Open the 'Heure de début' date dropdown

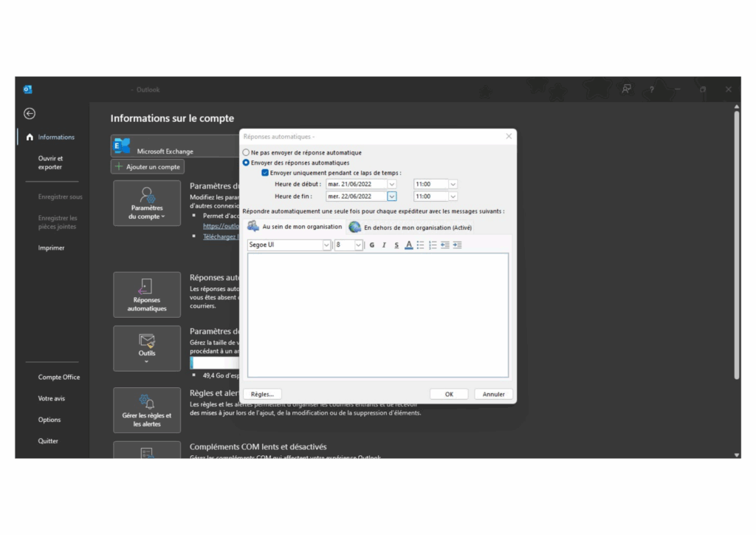pyautogui.click(x=392, y=184)
